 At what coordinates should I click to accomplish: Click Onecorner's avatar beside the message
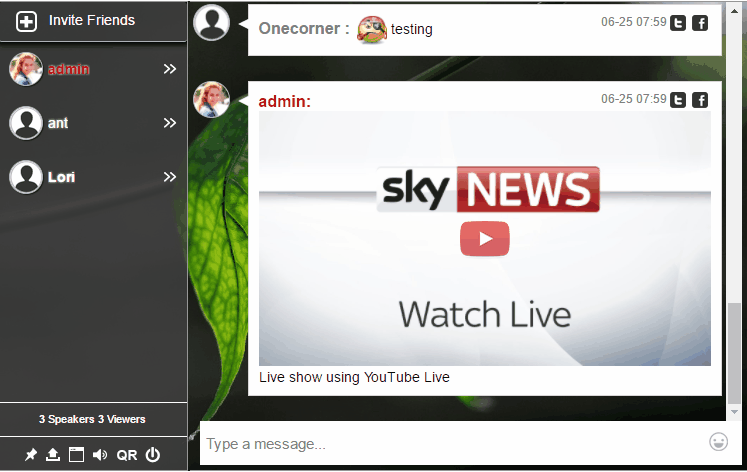click(212, 22)
